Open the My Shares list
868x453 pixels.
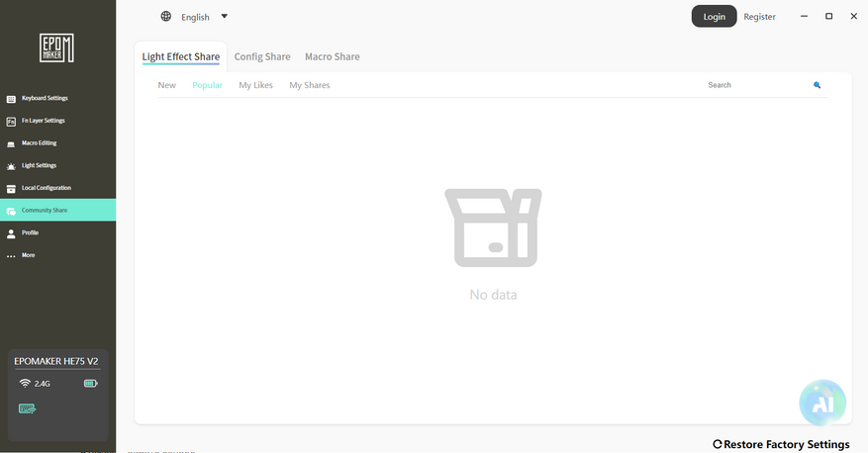click(x=310, y=85)
